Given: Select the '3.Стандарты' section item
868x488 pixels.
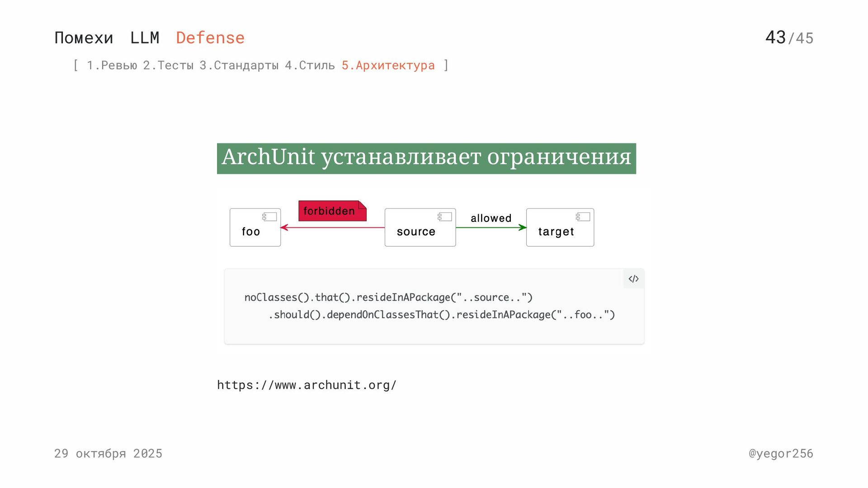Looking at the screenshot, I should [x=239, y=66].
